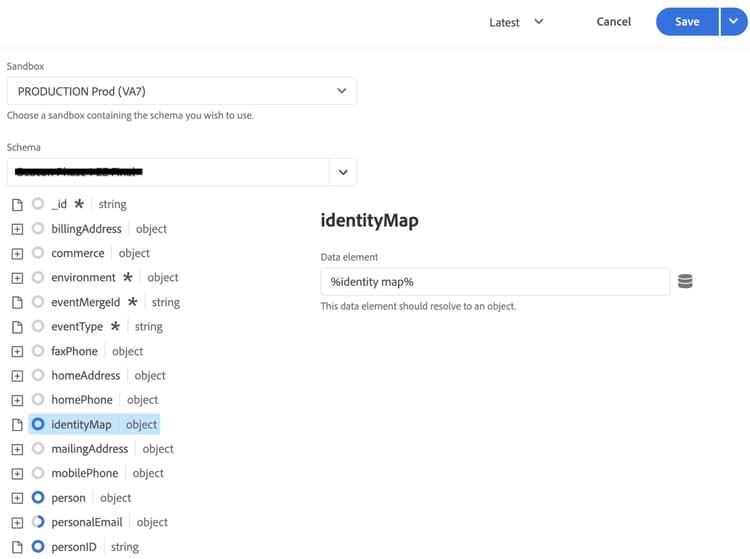750x559 pixels.
Task: Click the Data element input field
Action: (x=495, y=282)
